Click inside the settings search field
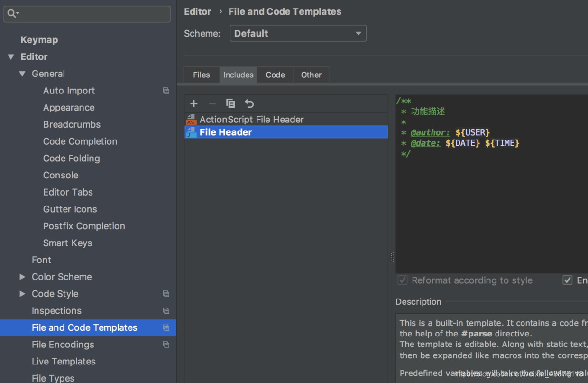This screenshot has height=383, width=588. coord(87,14)
